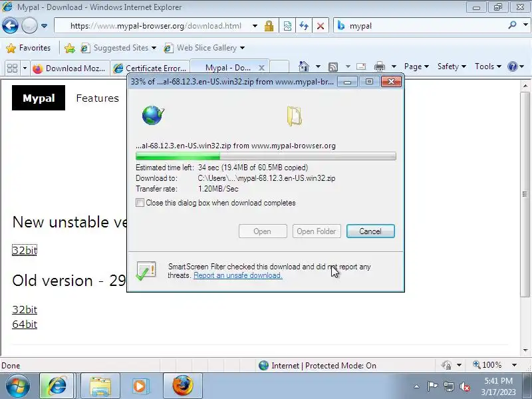
Task: Click Add to Favorites Bar icon
Action: [x=70, y=48]
